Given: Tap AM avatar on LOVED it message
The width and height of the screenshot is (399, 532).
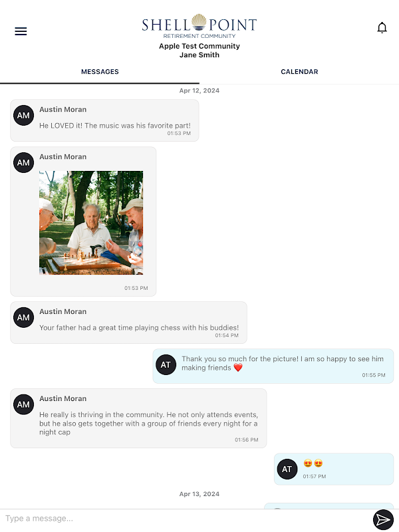Looking at the screenshot, I should [23, 115].
